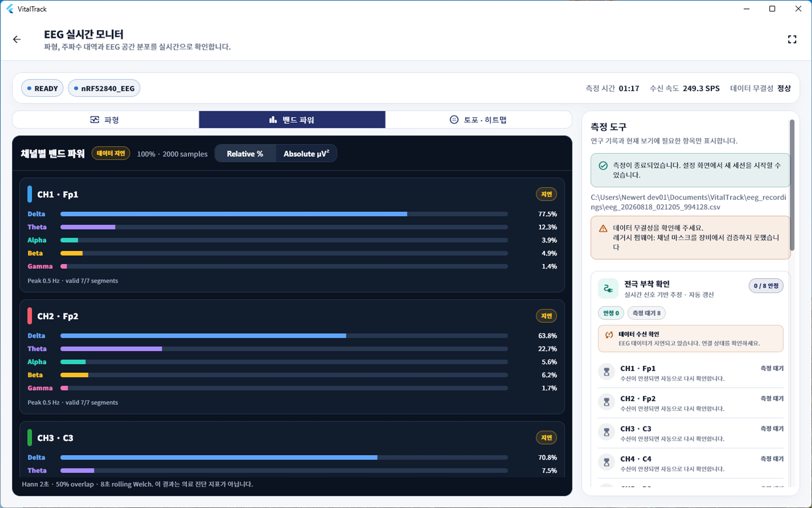Open the 토포 · 히트맵 tab
The width and height of the screenshot is (812, 508).
(x=479, y=120)
